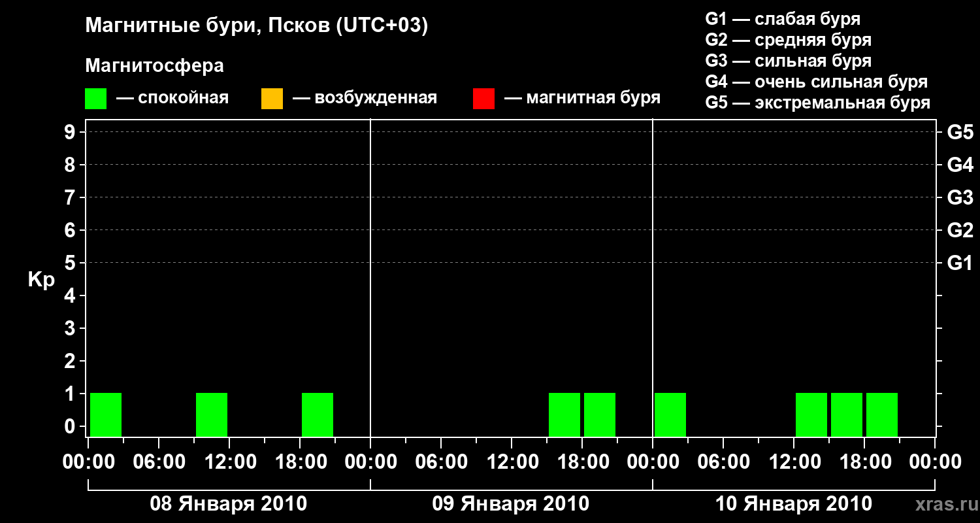Click the G4 marker on right axis
Viewport: 980px width, 523px height.
coord(960,165)
